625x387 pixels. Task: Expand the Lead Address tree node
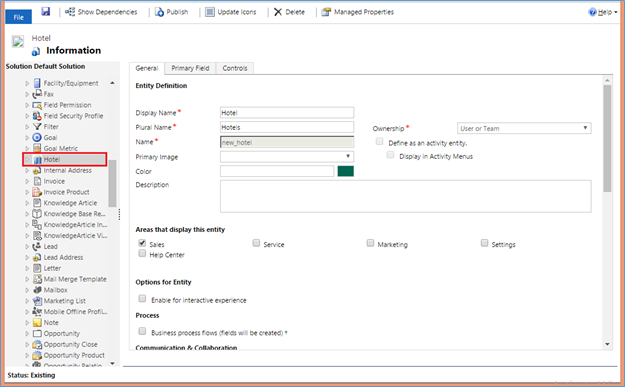[27, 257]
